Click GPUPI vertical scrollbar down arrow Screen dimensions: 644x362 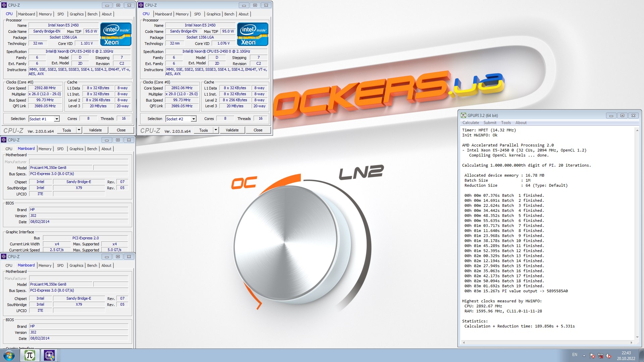coord(637,337)
